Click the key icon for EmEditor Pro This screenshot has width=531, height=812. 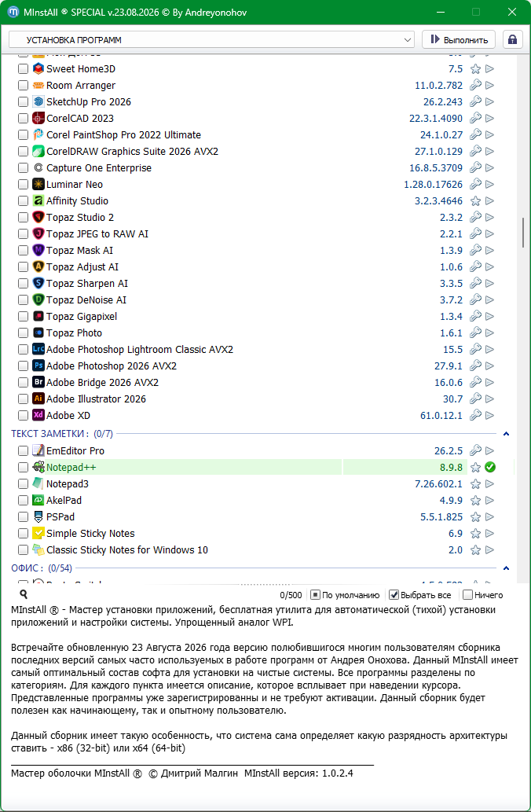point(475,450)
